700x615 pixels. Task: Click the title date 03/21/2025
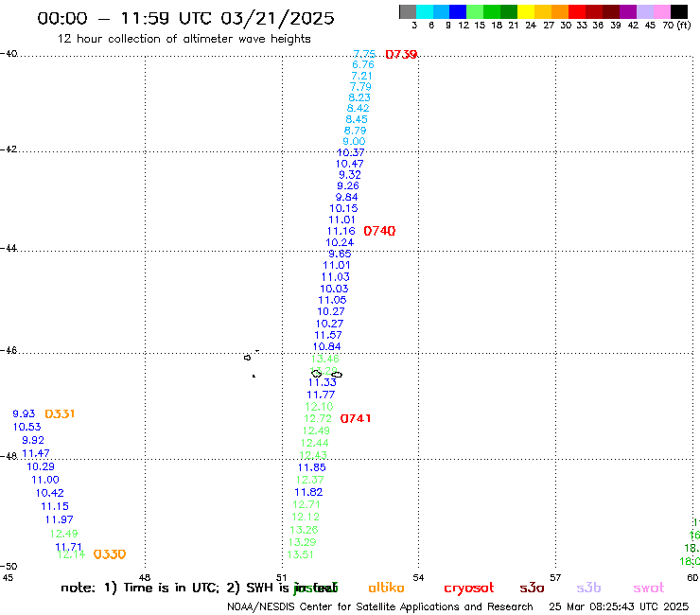(277, 18)
